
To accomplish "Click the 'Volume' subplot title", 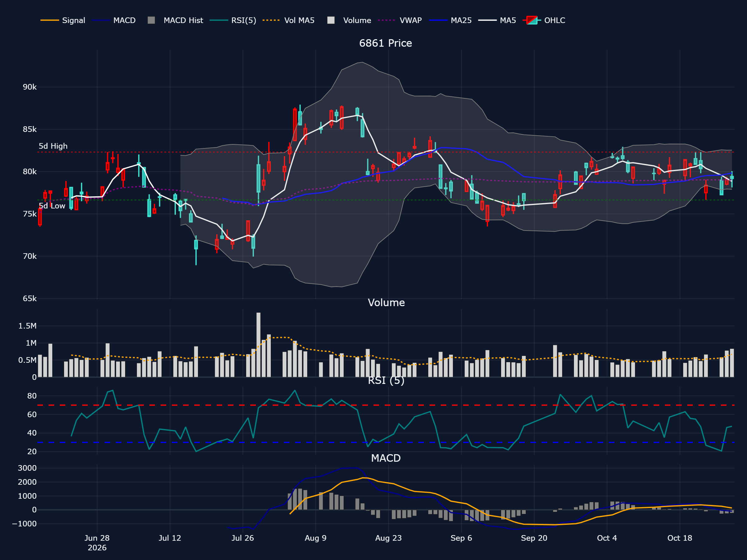I will tap(386, 302).
